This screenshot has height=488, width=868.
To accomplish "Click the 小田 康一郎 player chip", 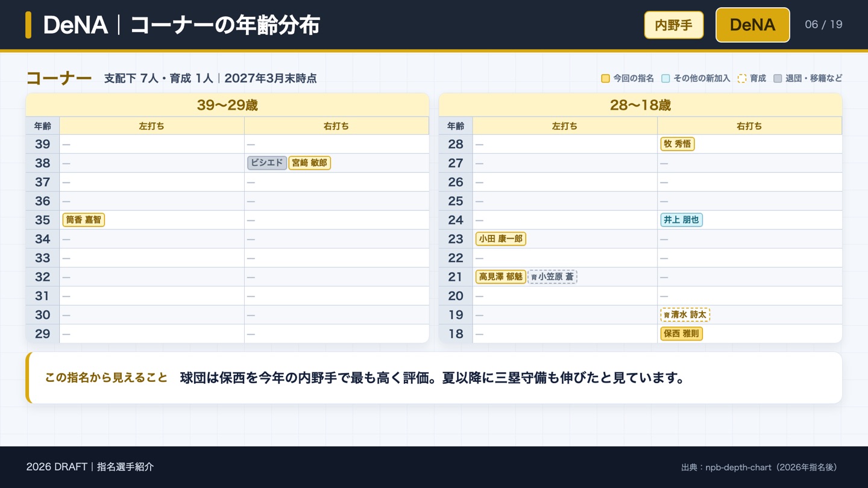I will [x=501, y=239].
